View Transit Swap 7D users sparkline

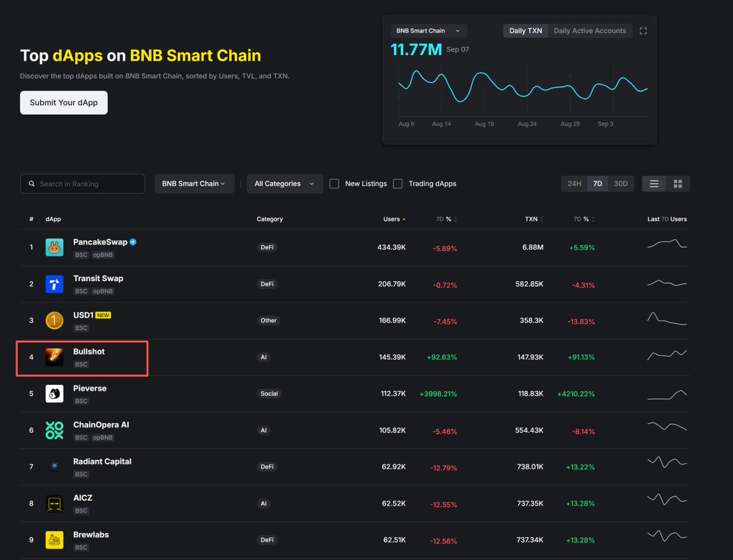[667, 283]
